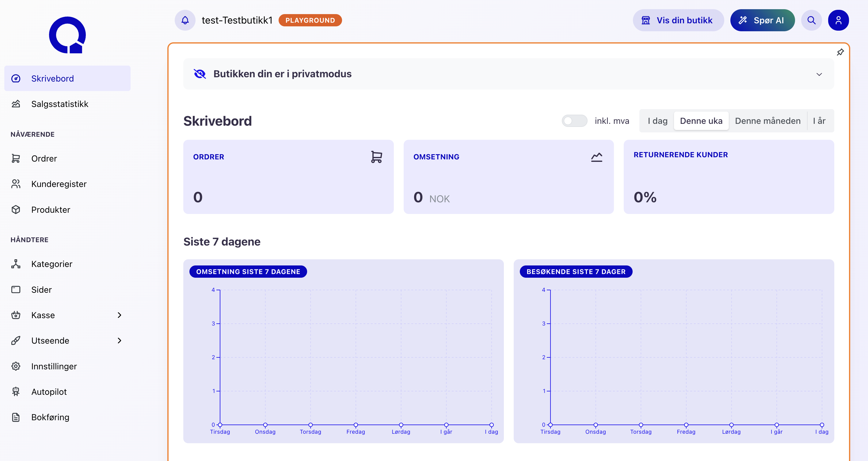Go to Produkter in the sidebar

click(51, 210)
